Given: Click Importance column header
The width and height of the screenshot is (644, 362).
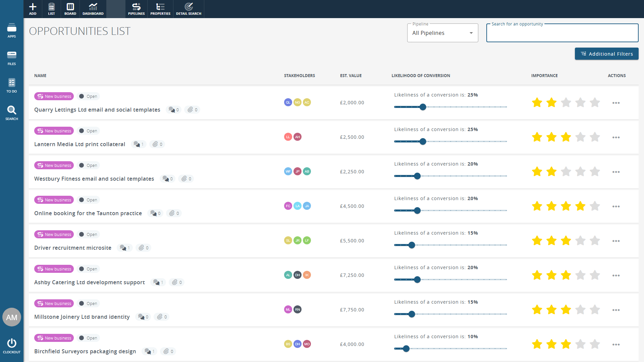Looking at the screenshot, I should [544, 76].
